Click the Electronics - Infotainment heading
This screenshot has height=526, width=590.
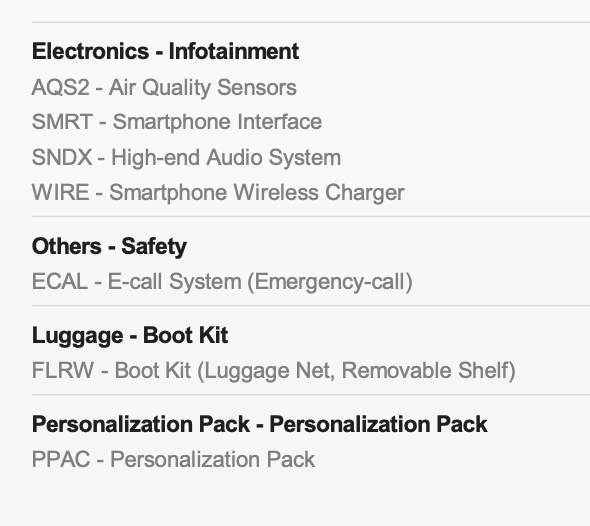[166, 51]
